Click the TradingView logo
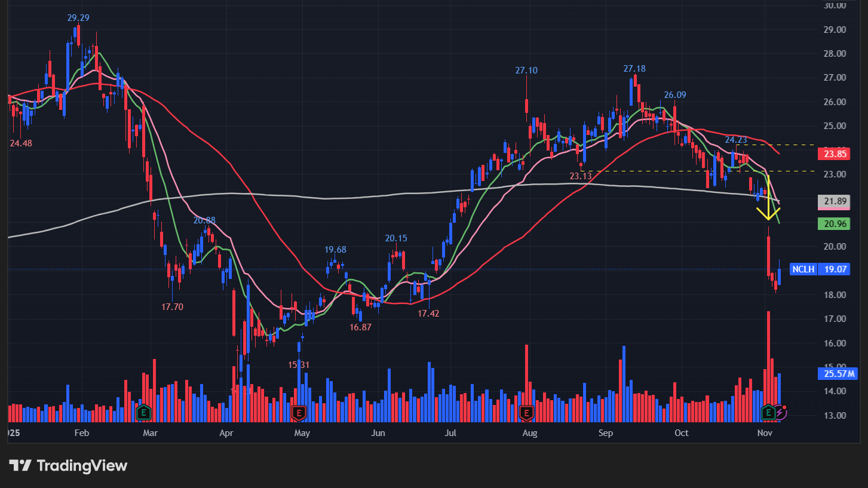 (68, 466)
